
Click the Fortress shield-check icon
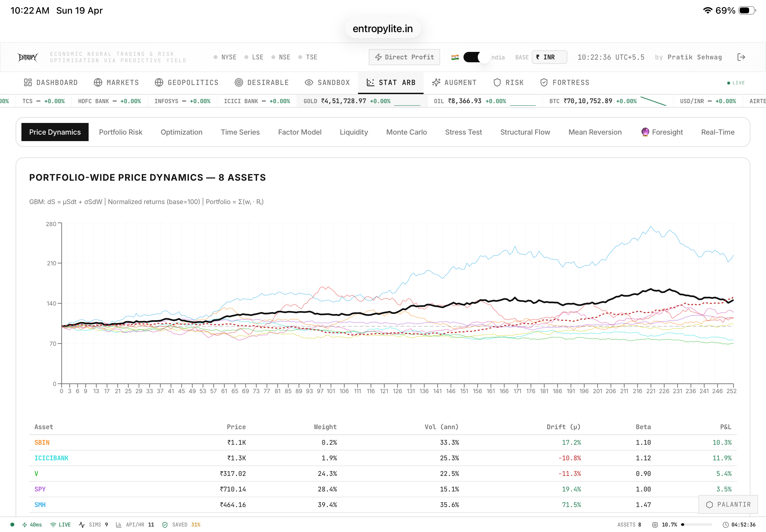pos(544,82)
